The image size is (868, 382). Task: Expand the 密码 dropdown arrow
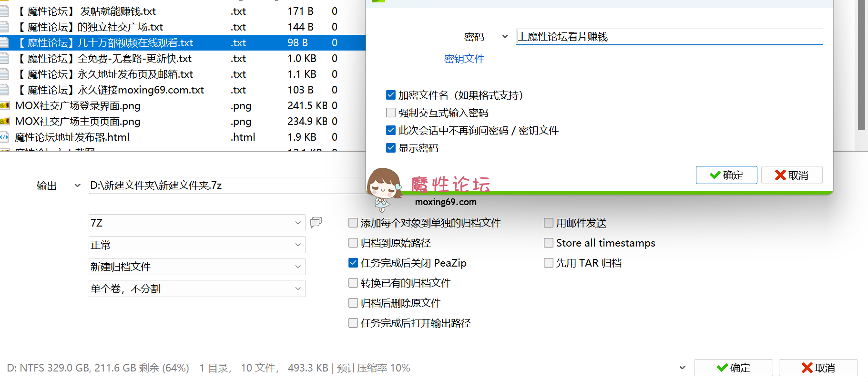point(505,37)
